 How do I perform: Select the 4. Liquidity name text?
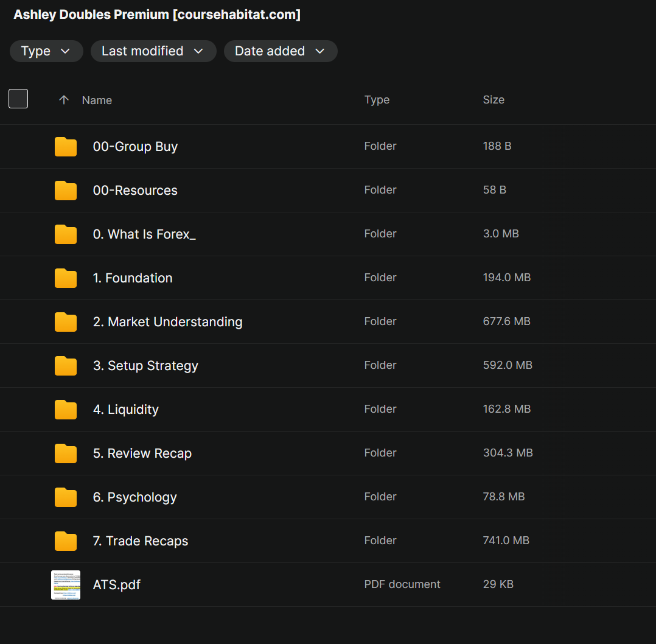coord(125,409)
